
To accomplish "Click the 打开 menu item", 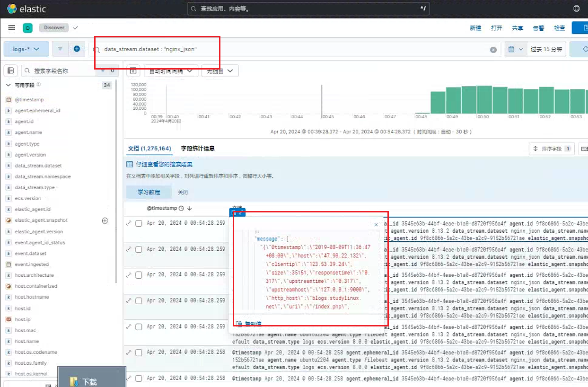I will (x=497, y=28).
